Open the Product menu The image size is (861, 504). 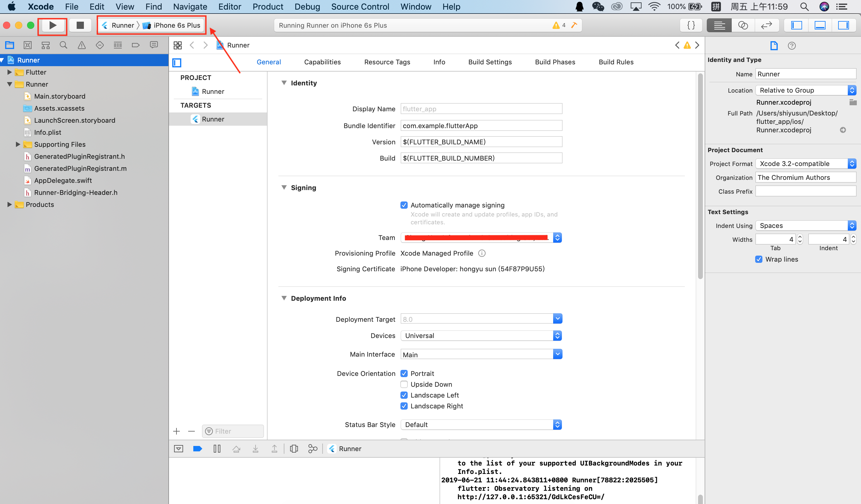[x=268, y=7]
